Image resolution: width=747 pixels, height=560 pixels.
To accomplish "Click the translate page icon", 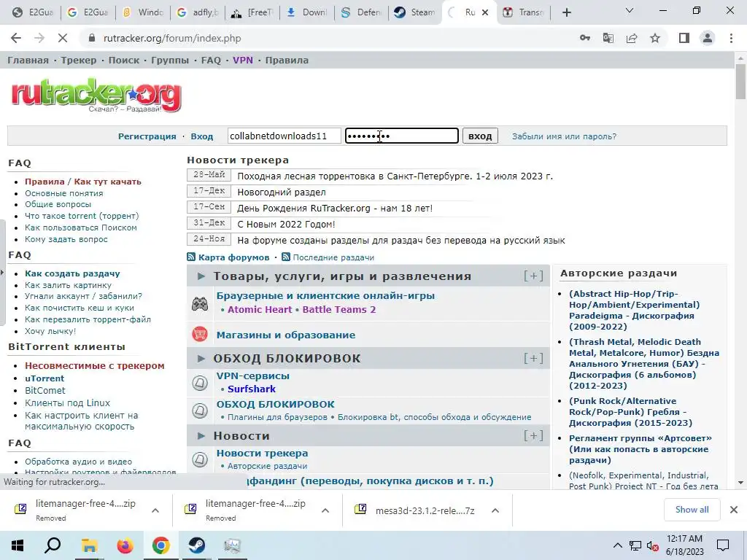I will (608, 38).
